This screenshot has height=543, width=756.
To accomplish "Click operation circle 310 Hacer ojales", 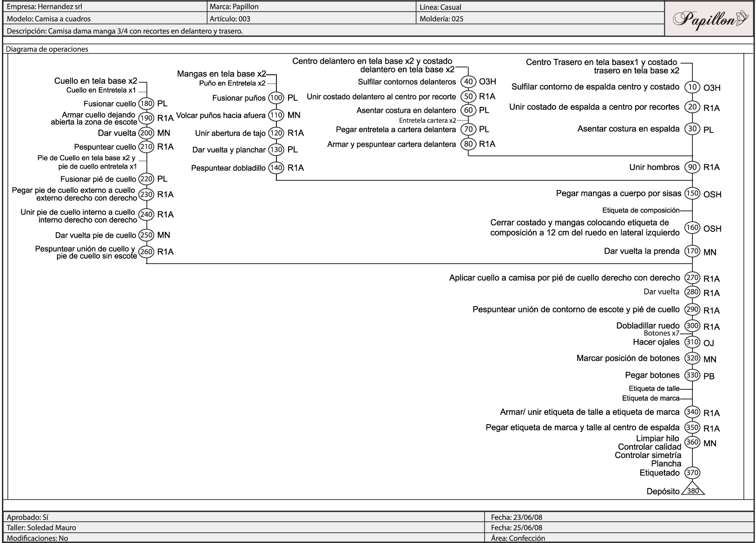I will tap(693, 342).
